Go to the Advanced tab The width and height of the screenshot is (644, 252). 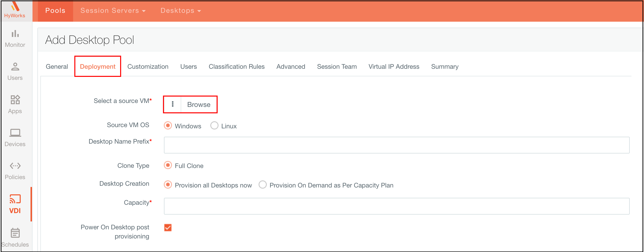pos(291,67)
